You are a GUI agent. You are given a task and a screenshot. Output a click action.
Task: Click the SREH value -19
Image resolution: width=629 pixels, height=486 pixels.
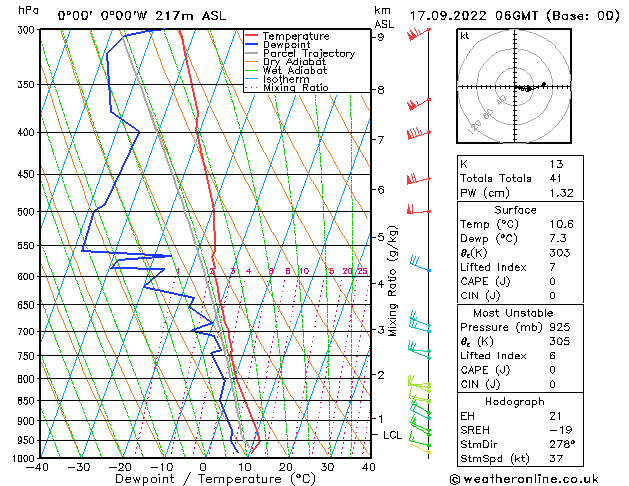pyautogui.click(x=560, y=430)
